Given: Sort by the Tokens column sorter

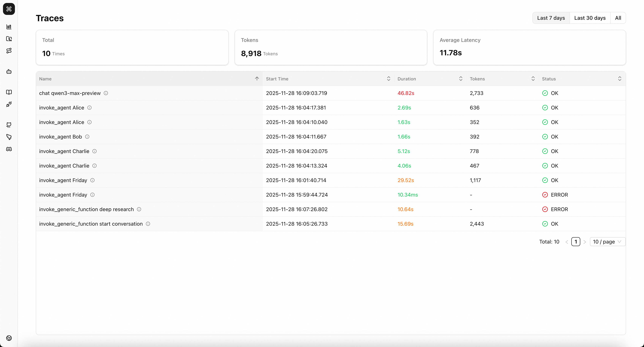Looking at the screenshot, I should point(533,79).
